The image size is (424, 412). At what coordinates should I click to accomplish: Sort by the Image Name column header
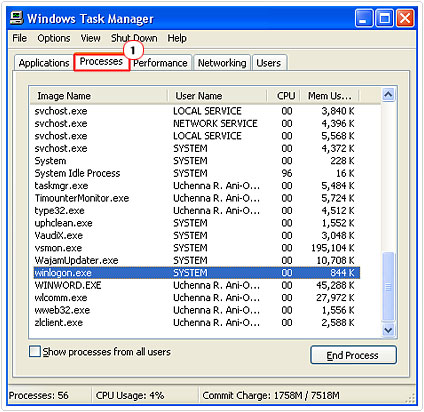[x=98, y=96]
